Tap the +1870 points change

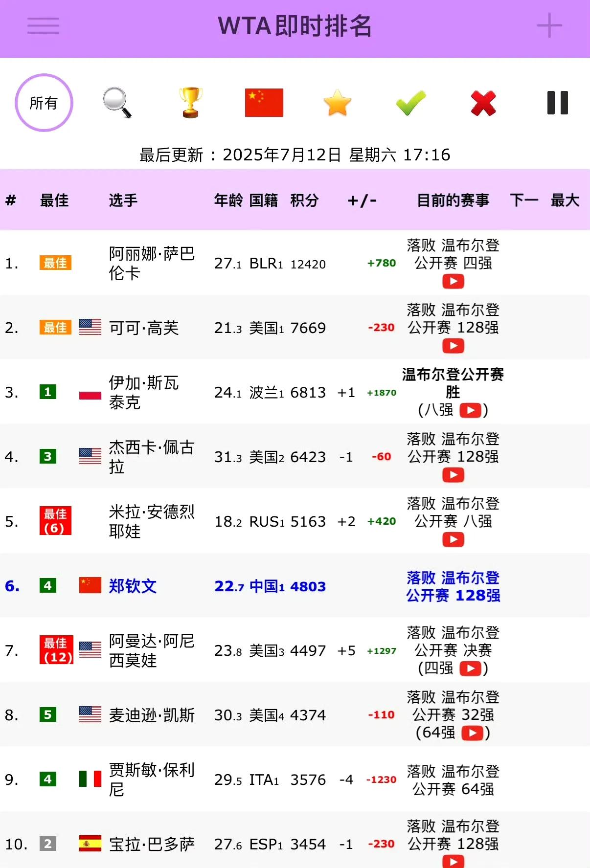(x=382, y=392)
